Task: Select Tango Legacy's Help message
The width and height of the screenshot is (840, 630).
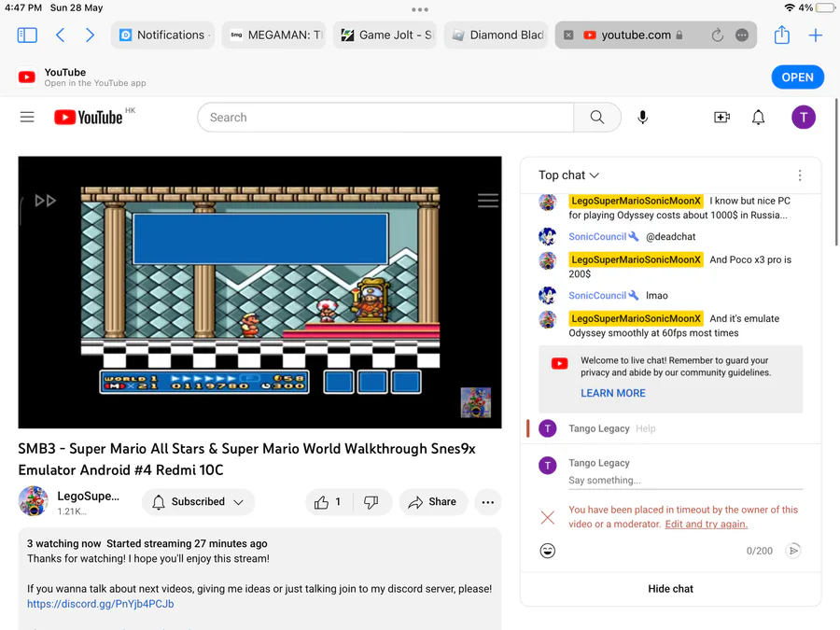Action: click(x=646, y=428)
